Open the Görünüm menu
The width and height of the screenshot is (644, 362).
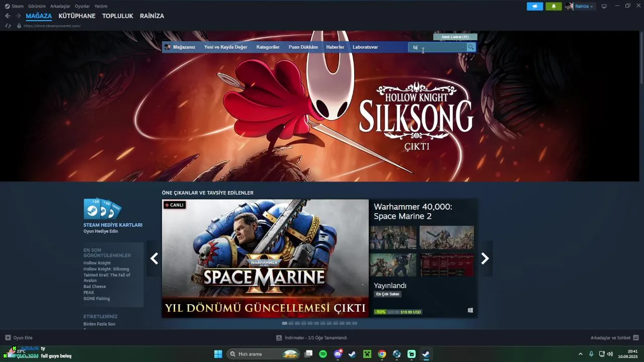tap(37, 6)
